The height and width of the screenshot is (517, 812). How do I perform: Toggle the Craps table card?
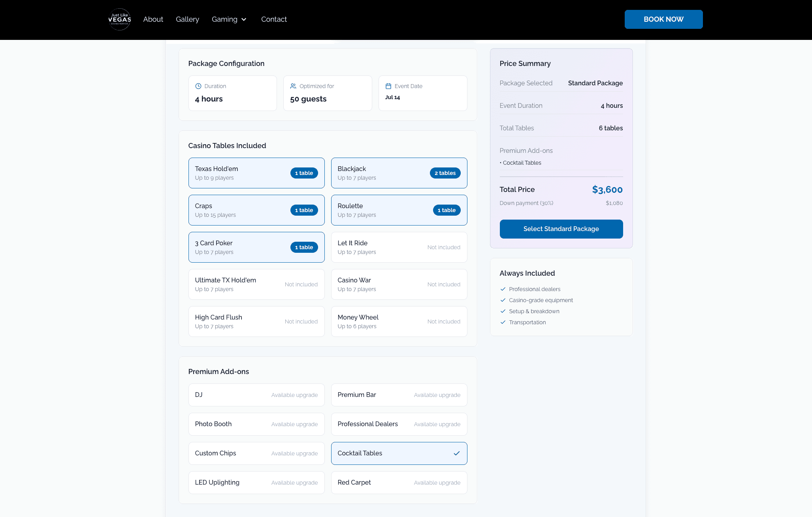256,210
